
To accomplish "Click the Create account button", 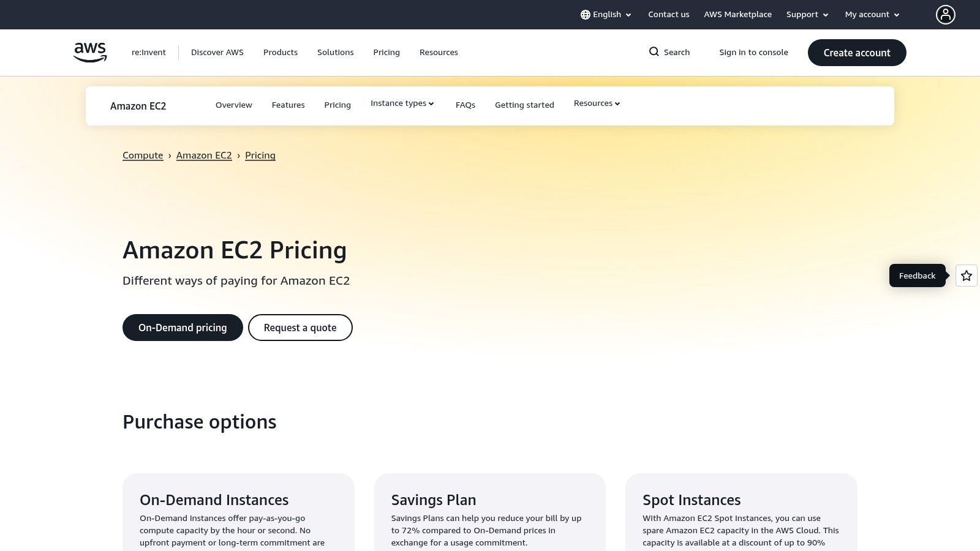I will click(857, 53).
